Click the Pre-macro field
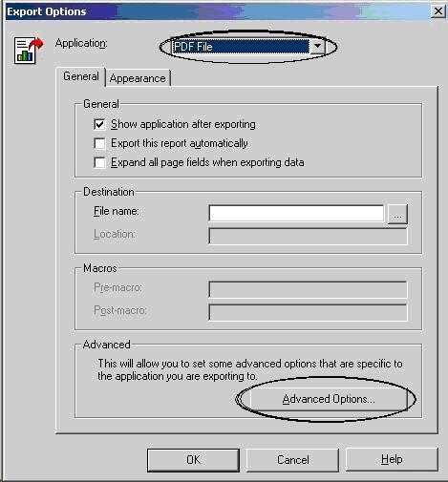 308,289
